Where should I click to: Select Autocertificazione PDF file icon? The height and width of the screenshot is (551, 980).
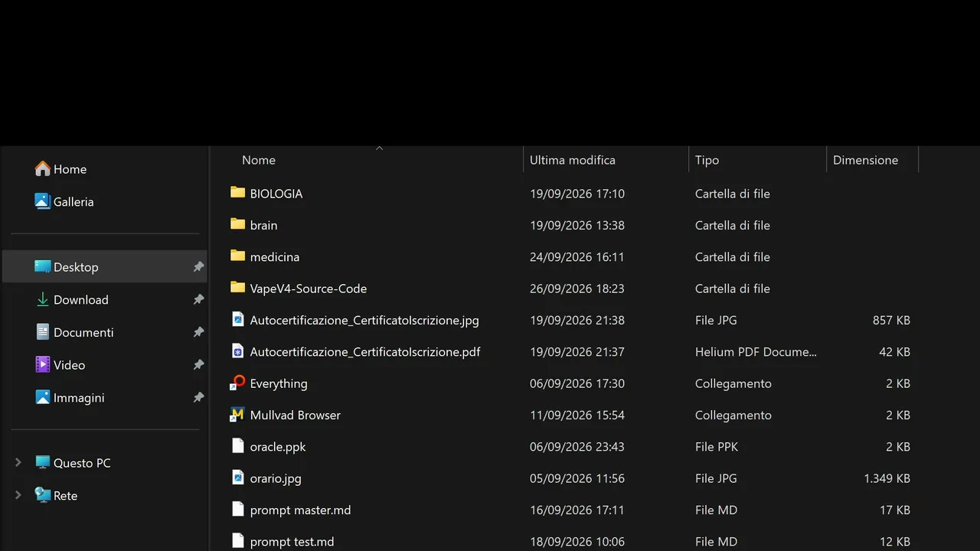click(237, 351)
